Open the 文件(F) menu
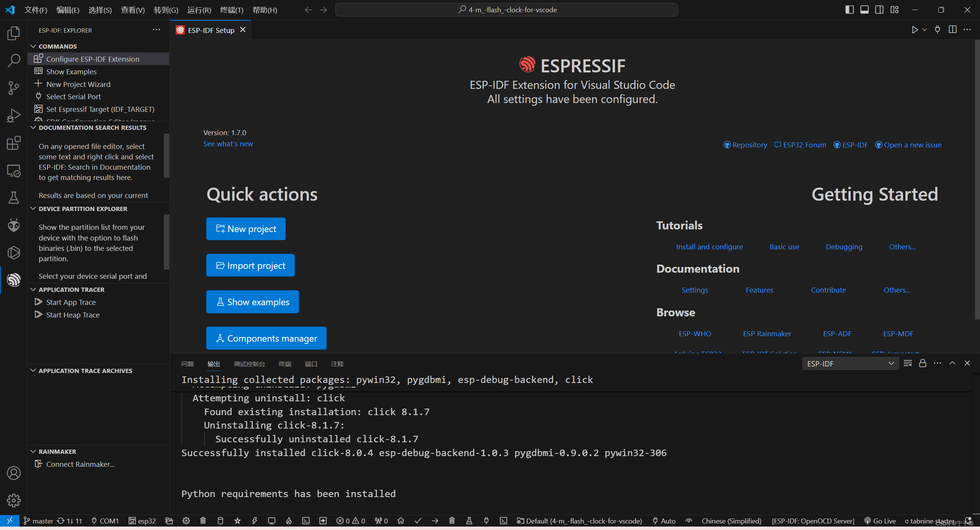980x530 pixels. (x=36, y=10)
